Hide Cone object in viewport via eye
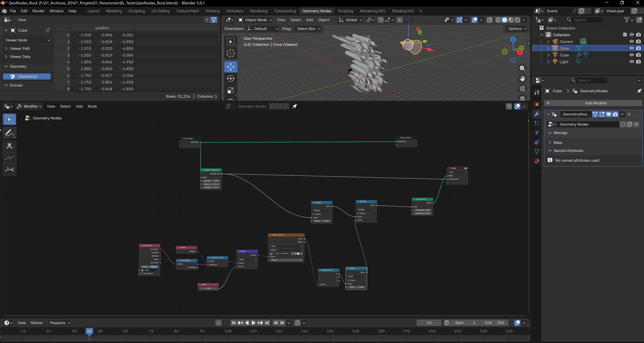Screen dimensions: 644x343 point(632,48)
